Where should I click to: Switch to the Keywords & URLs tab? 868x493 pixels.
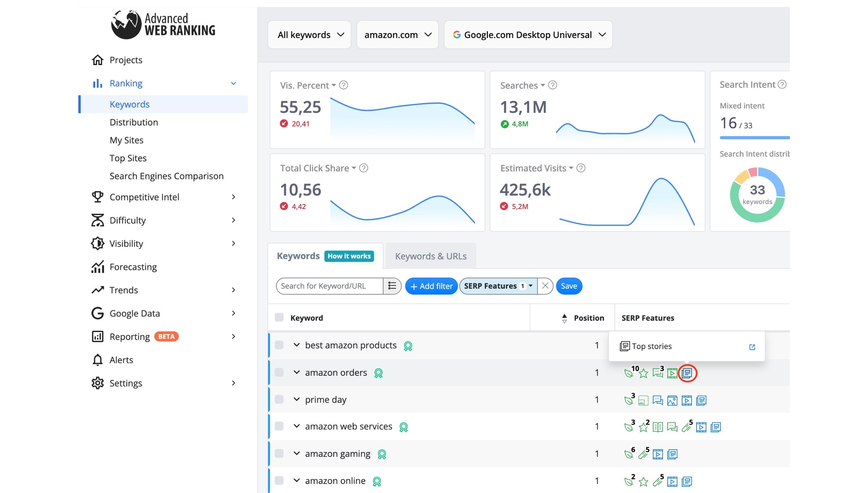pyautogui.click(x=431, y=256)
